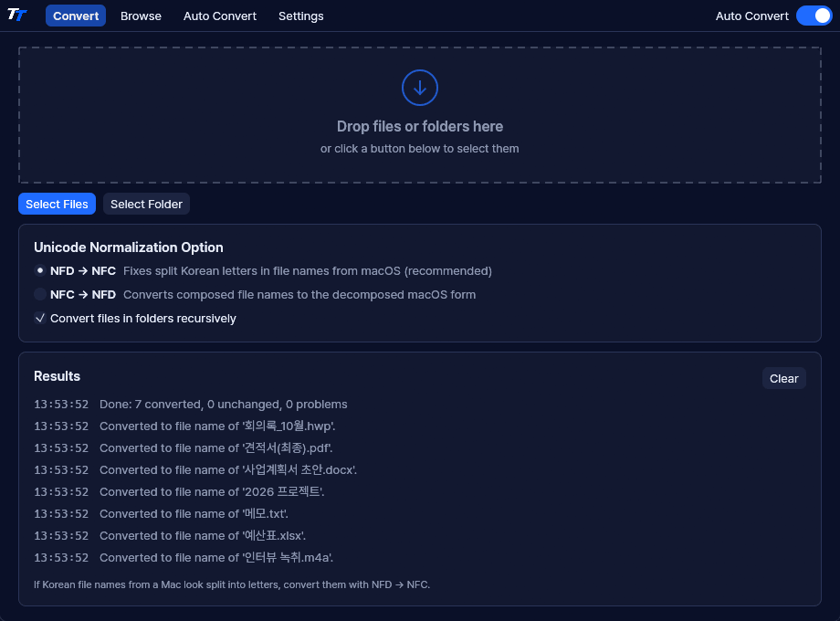
Task: Click the download arrow circle icon
Action: click(x=419, y=88)
